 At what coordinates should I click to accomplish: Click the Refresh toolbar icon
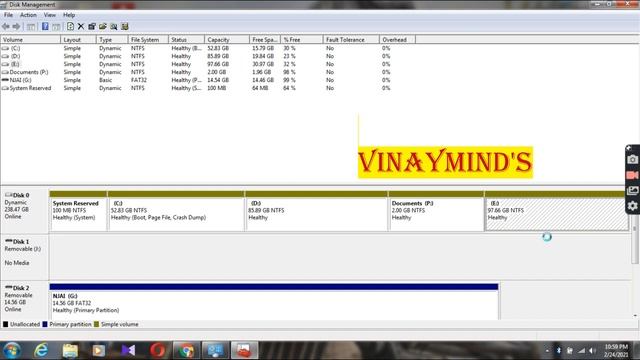click(70, 27)
